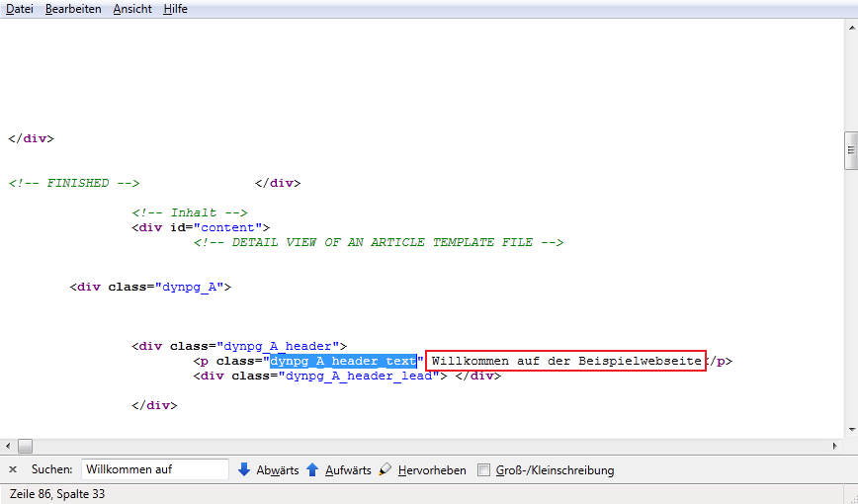Click the green Inhalt comment line
Screen dimensions: 858x504
189,212
